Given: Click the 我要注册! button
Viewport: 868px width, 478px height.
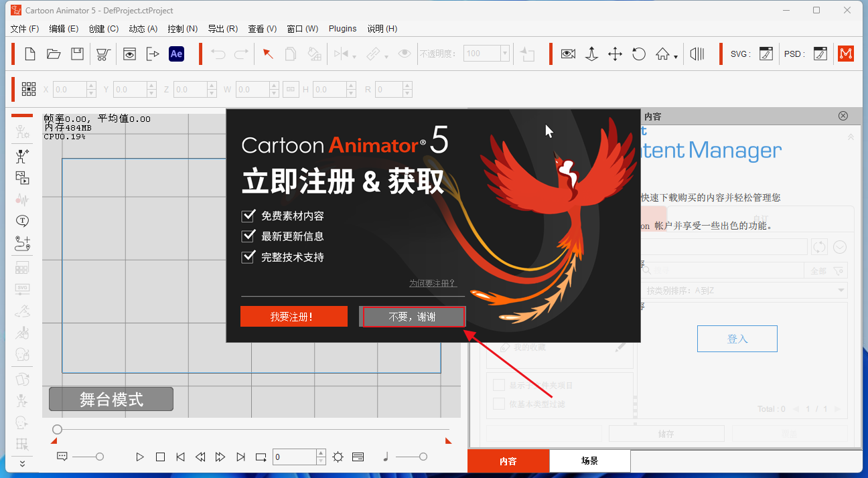Looking at the screenshot, I should tap(294, 317).
